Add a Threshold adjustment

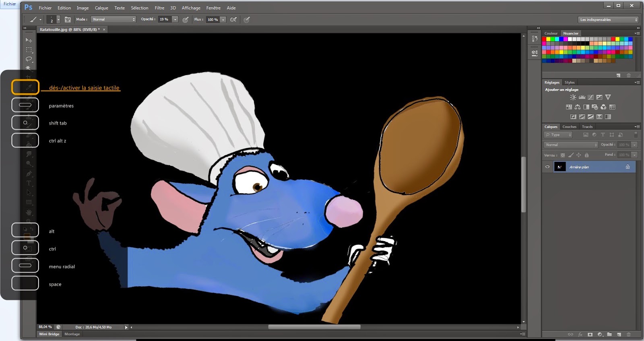[x=590, y=117]
